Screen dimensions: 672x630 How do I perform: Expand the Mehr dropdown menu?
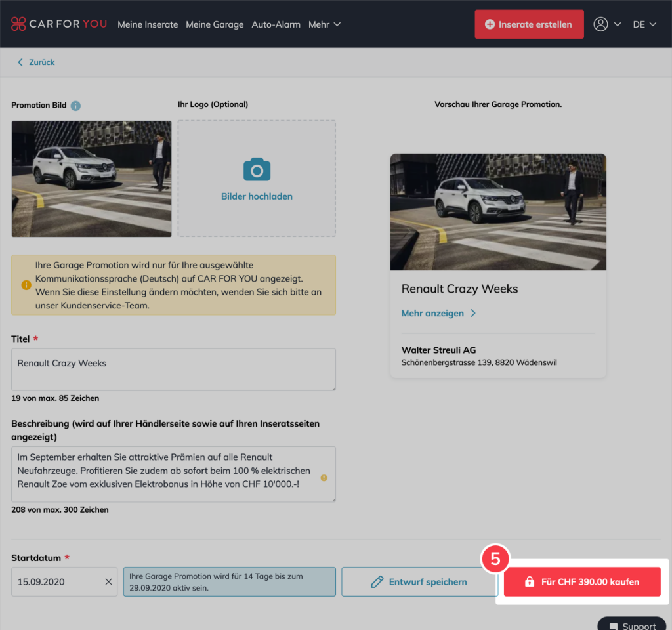[x=324, y=24]
